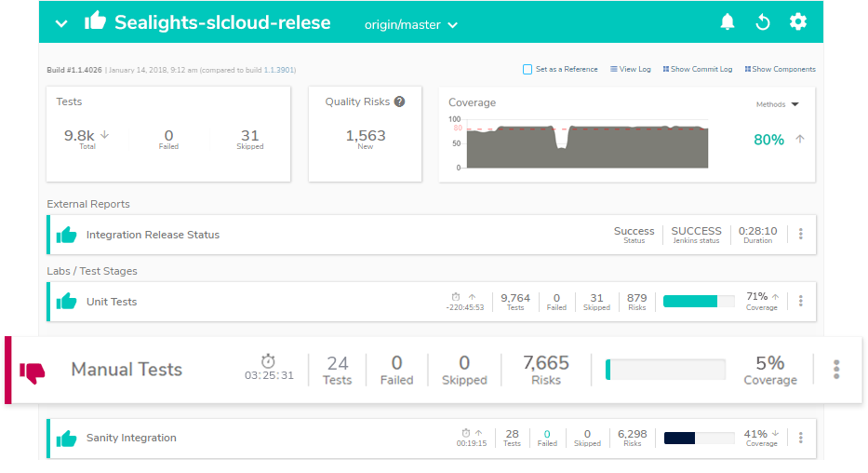Click the SUCCESS Jenkins status value

[697, 231]
